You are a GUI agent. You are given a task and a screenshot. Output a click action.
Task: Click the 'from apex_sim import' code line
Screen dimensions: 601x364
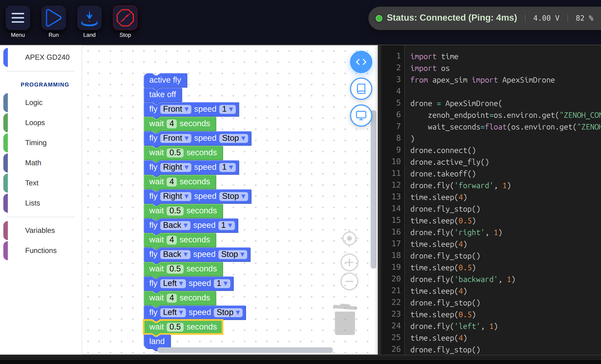click(x=482, y=80)
